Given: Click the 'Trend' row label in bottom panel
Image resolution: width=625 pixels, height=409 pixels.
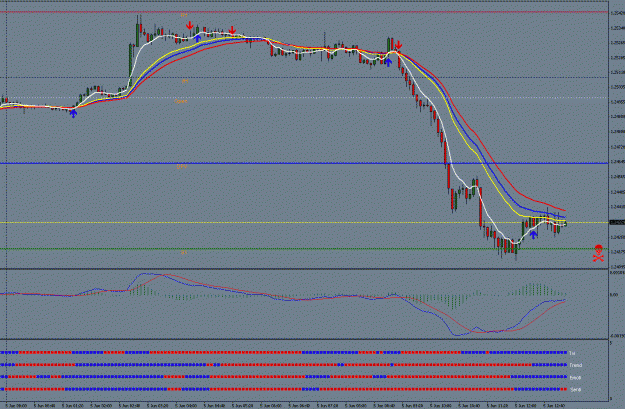Looking at the screenshot, I should coord(576,365).
